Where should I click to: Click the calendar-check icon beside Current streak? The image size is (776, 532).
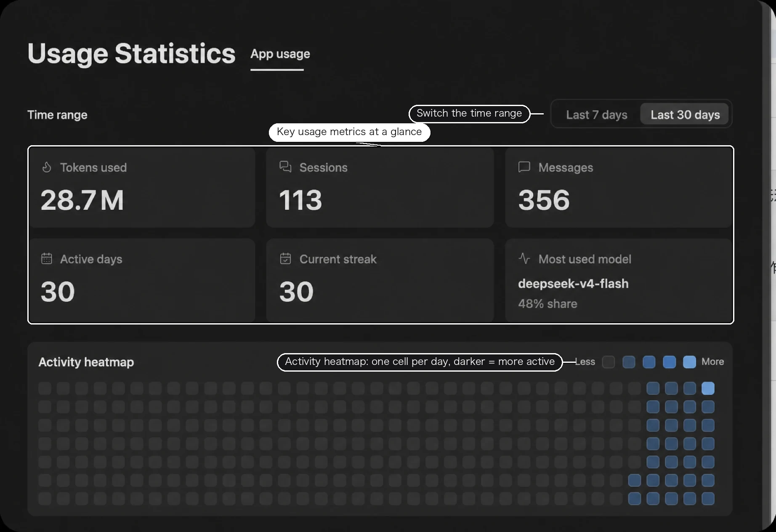(285, 258)
